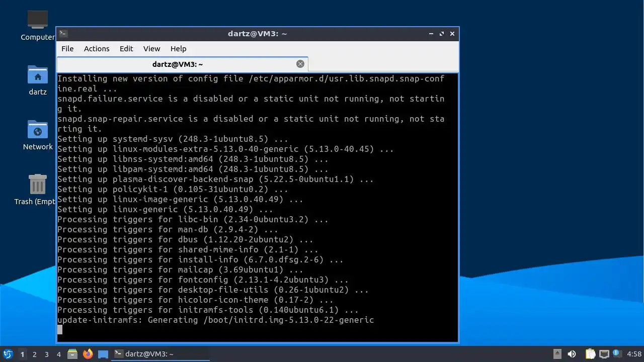Click the 'Processing triggers for install-info' line
The image size is (644, 362).
coord(200,259)
